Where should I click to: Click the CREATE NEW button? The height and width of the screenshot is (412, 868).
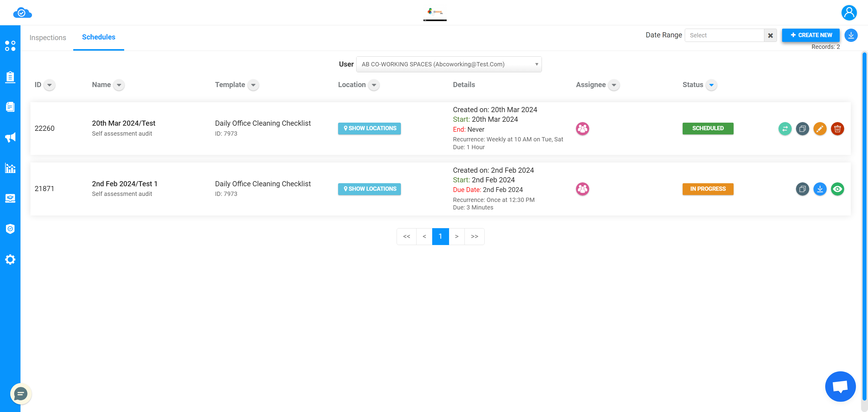[x=810, y=35]
